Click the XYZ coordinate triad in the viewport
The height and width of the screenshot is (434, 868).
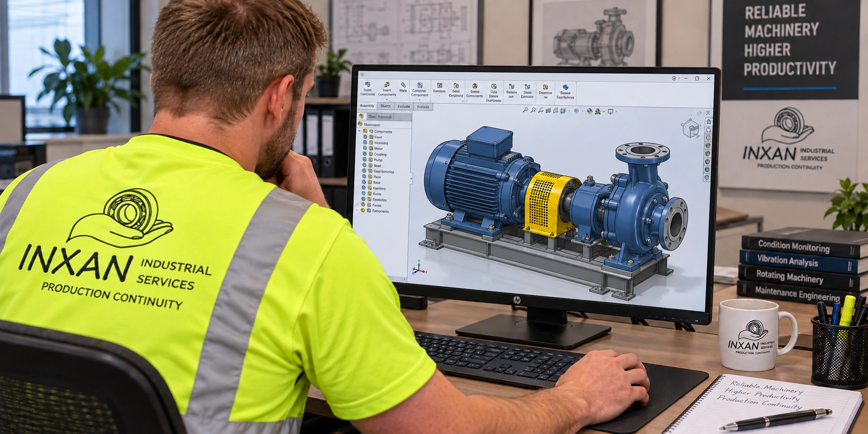tap(419, 268)
